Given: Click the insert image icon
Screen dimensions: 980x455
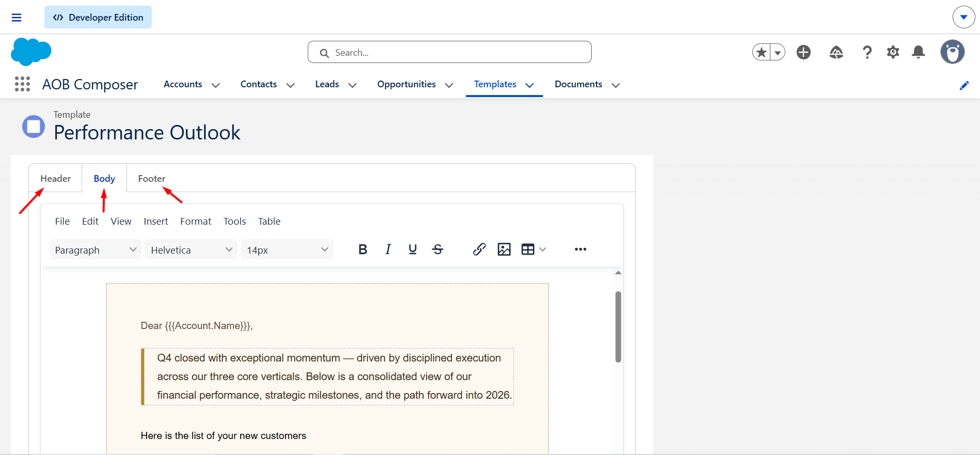Looking at the screenshot, I should tap(504, 249).
